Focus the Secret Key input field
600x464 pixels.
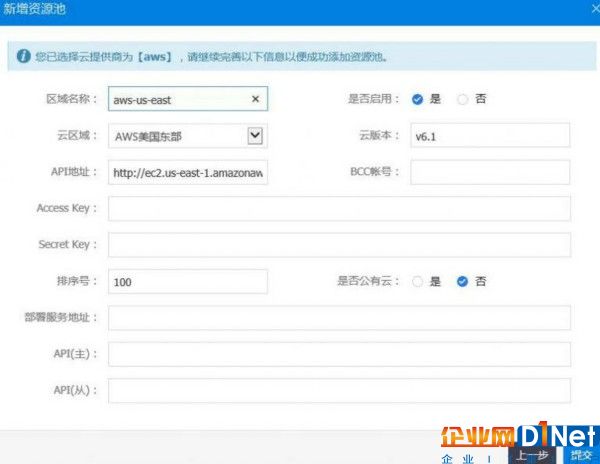[x=339, y=245]
